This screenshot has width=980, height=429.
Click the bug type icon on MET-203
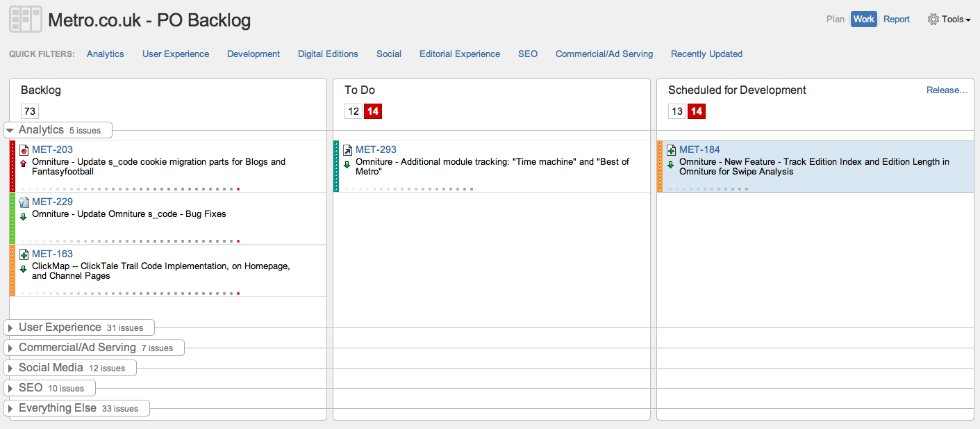pyautogui.click(x=24, y=150)
